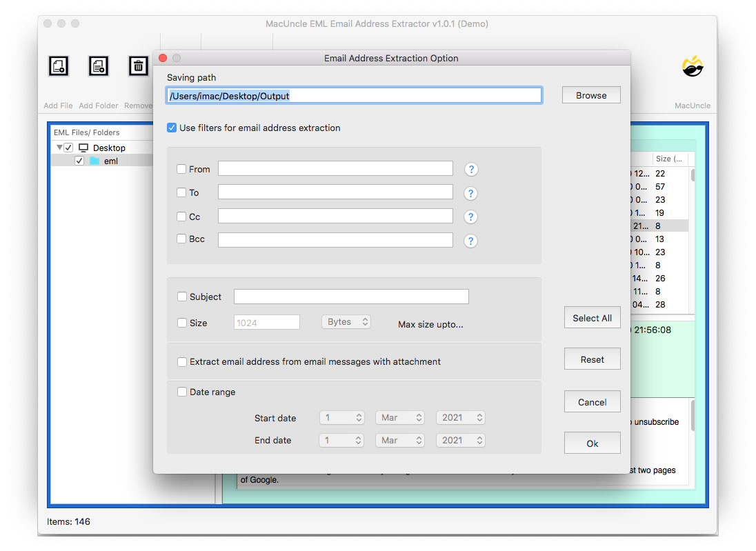Image resolution: width=756 pixels, height=551 pixels.
Task: Open the Start date month dropdown
Action: click(x=399, y=417)
